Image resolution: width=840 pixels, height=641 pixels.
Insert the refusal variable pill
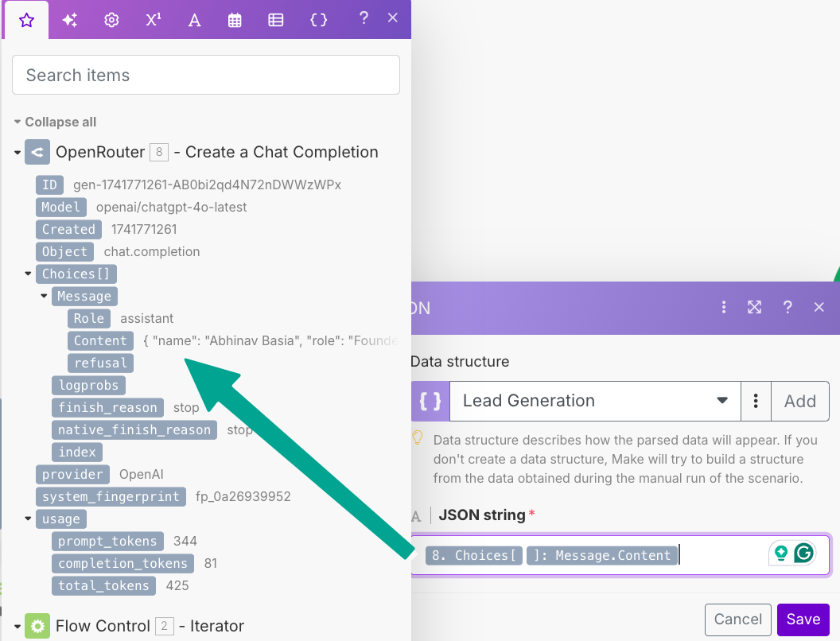(100, 363)
